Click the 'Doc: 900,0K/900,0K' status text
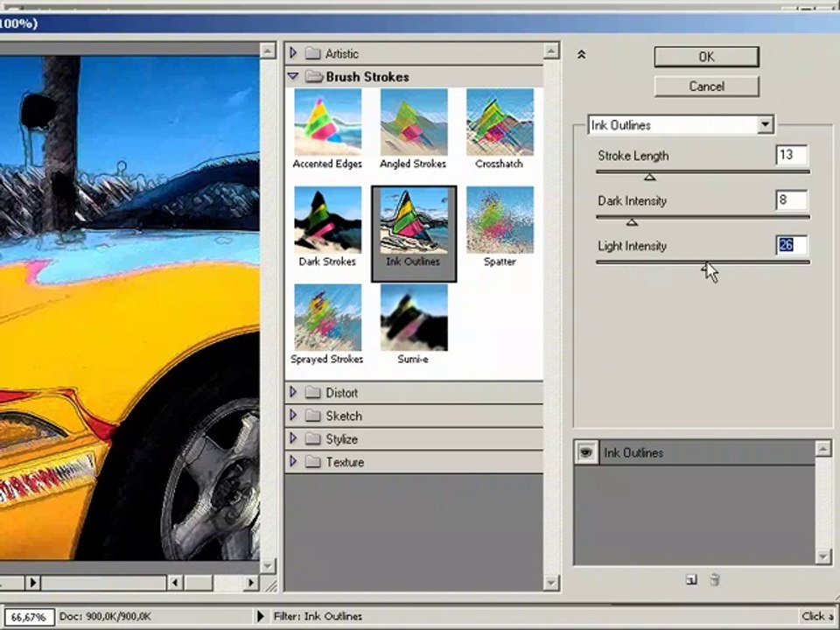 click(105, 617)
